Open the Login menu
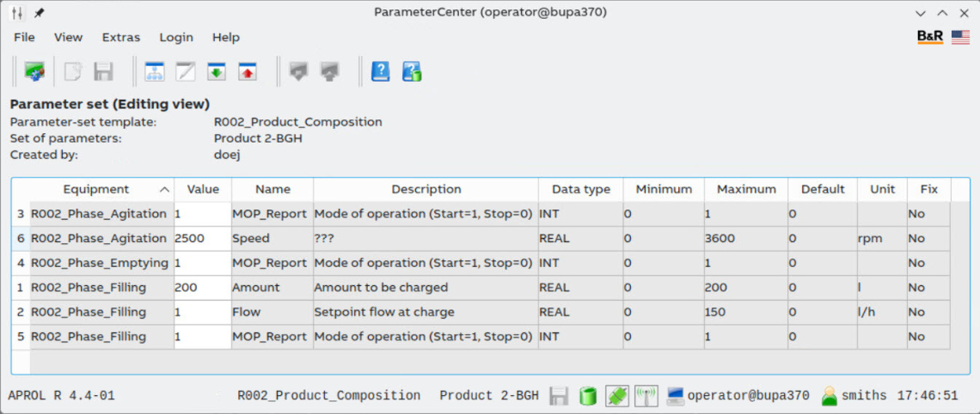 [176, 37]
